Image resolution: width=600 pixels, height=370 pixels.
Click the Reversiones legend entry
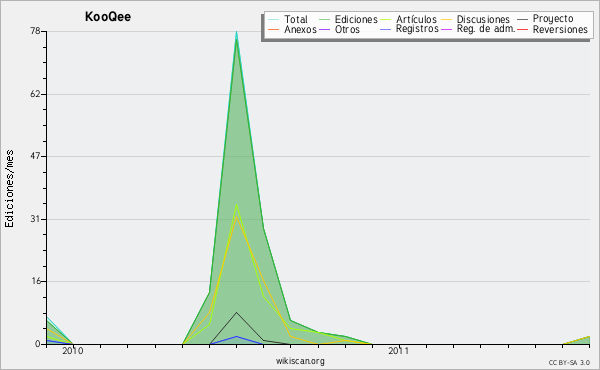(x=560, y=29)
